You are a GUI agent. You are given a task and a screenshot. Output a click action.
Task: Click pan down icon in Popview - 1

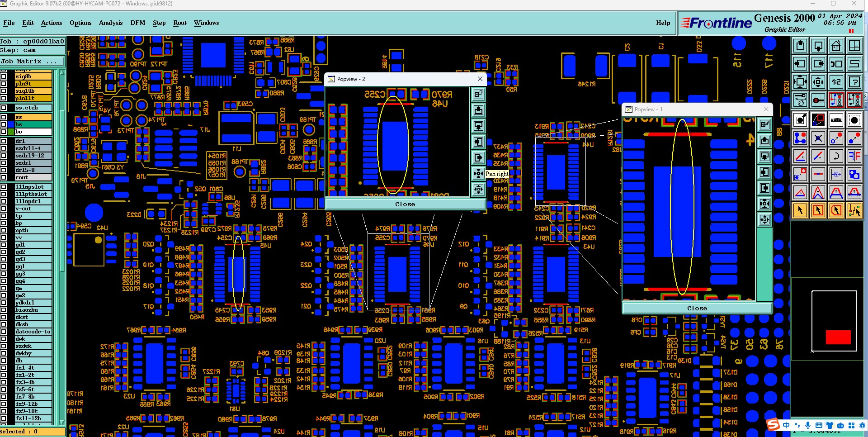(764, 156)
